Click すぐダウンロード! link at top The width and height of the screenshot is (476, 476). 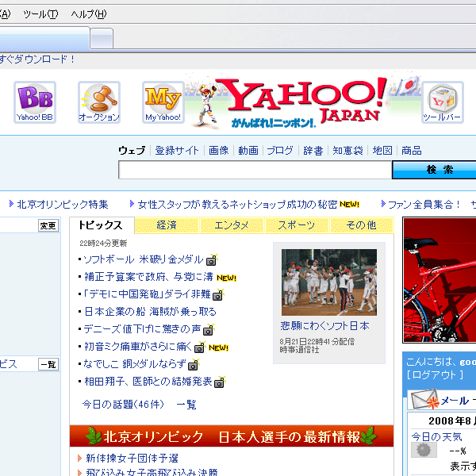37,59
